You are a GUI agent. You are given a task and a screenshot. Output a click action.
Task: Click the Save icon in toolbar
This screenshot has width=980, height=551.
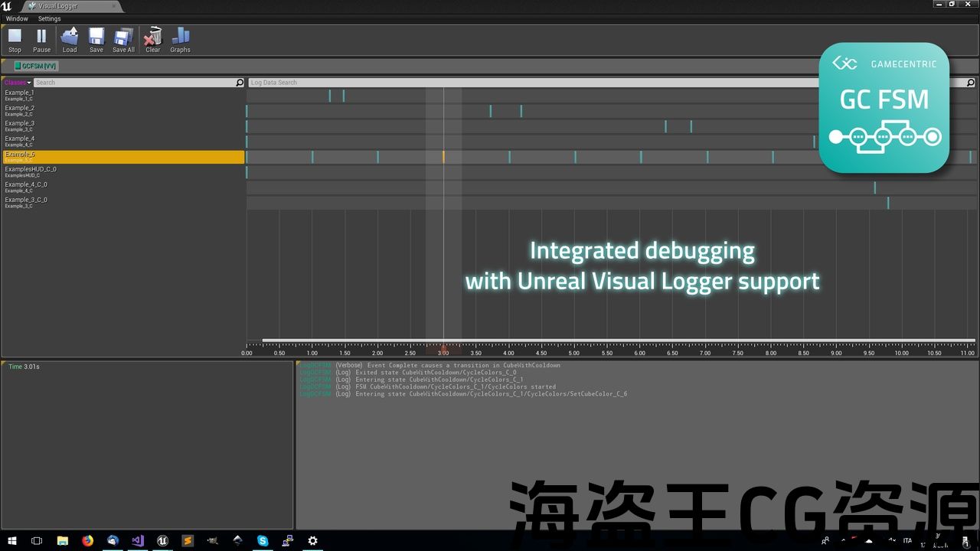(x=96, y=40)
